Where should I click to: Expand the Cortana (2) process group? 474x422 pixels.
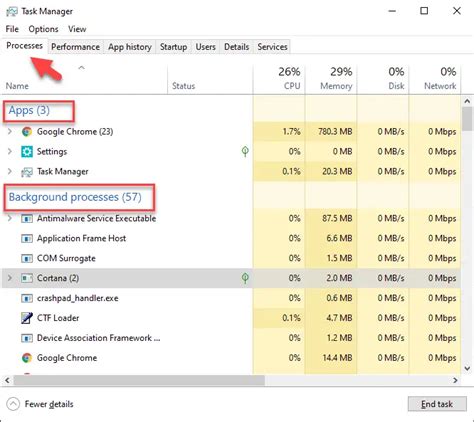tap(10, 278)
